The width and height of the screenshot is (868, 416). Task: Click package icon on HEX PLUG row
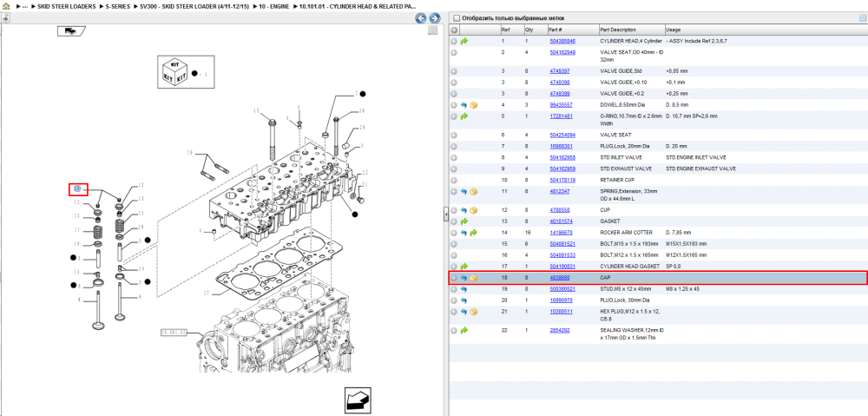point(473,312)
